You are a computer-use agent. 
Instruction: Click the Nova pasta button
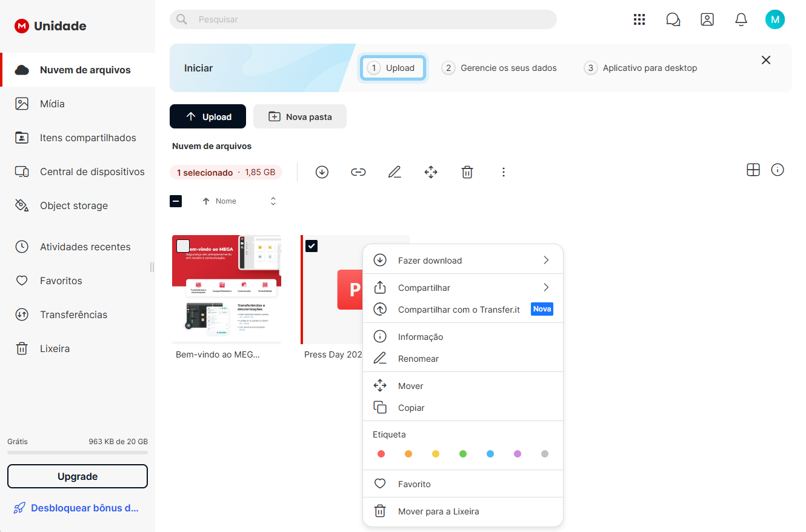click(300, 117)
